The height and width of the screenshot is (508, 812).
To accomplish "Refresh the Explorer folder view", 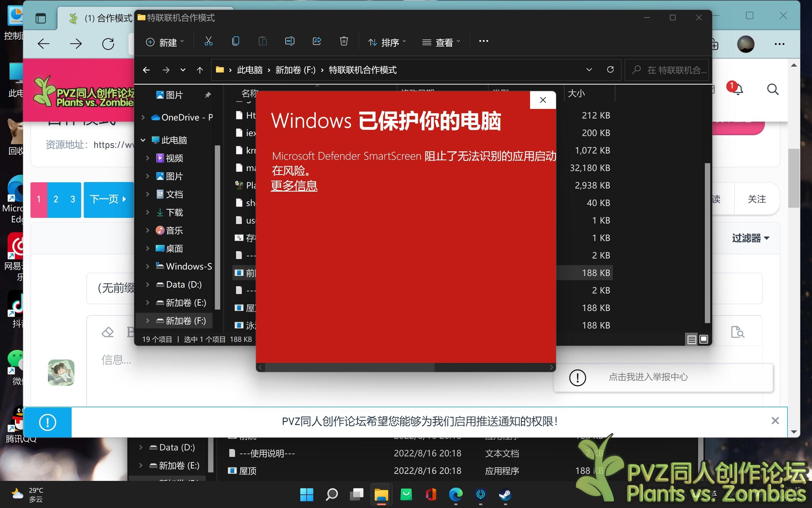I will tap(610, 69).
